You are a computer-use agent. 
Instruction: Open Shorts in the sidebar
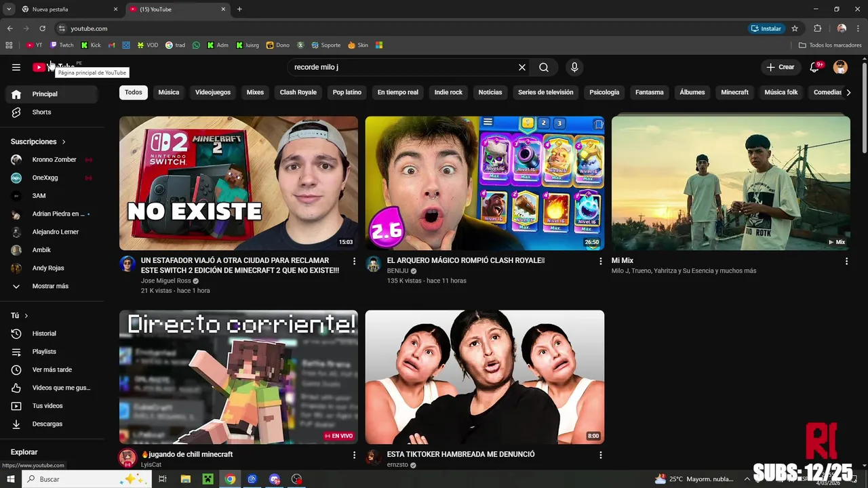52,112
